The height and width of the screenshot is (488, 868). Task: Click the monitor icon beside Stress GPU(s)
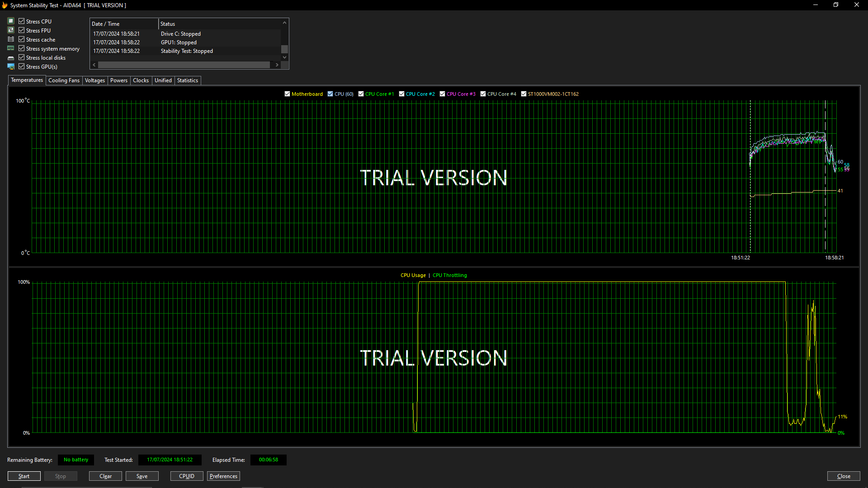pyautogui.click(x=11, y=66)
